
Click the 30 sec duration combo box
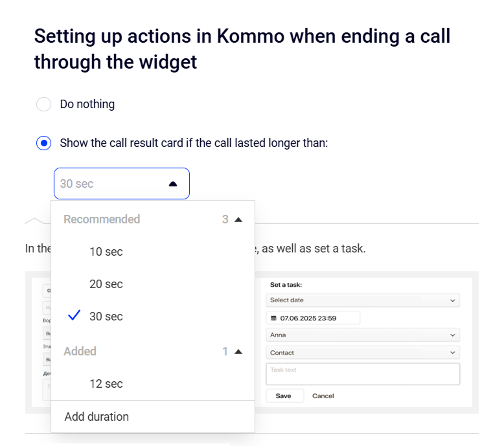pyautogui.click(x=110, y=184)
